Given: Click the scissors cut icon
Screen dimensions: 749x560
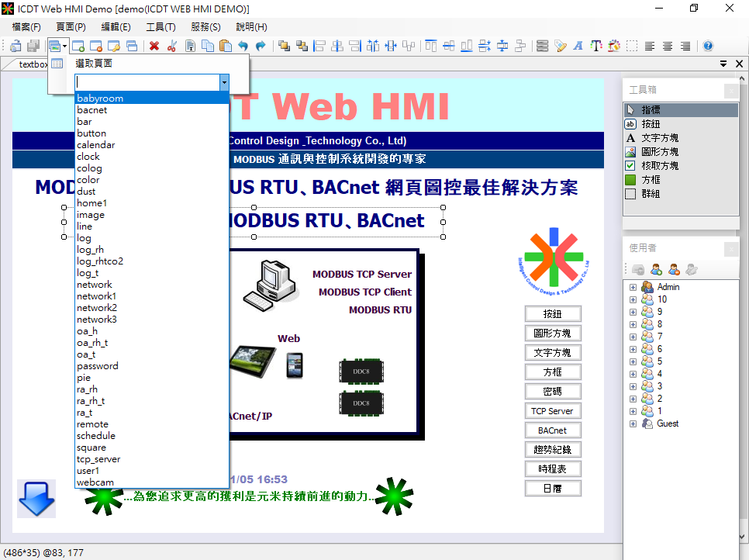Looking at the screenshot, I should [171, 46].
